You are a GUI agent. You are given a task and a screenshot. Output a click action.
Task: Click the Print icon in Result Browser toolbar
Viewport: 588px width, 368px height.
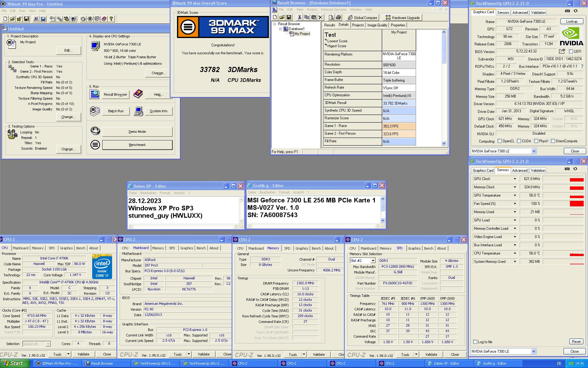(x=338, y=17)
